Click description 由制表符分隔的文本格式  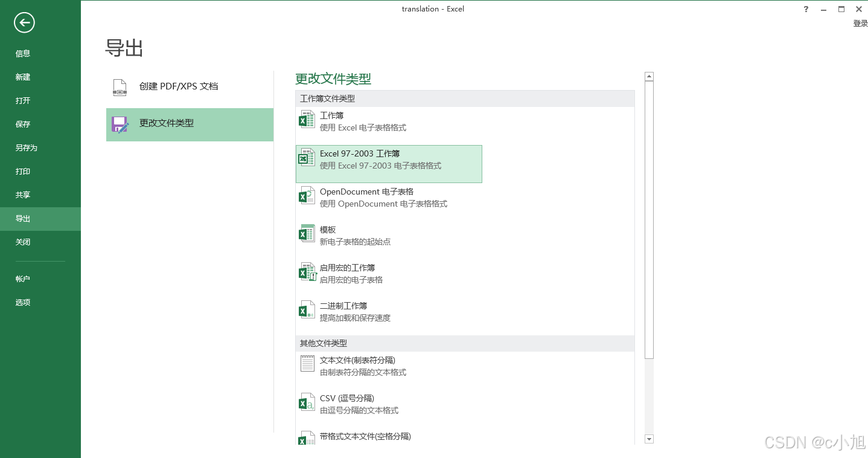click(x=363, y=372)
